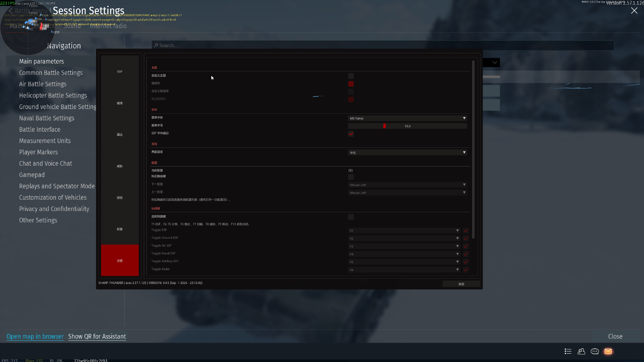This screenshot has height=362, width=644.
Task: Select Chat and Voice Chat
Action: 46,163
